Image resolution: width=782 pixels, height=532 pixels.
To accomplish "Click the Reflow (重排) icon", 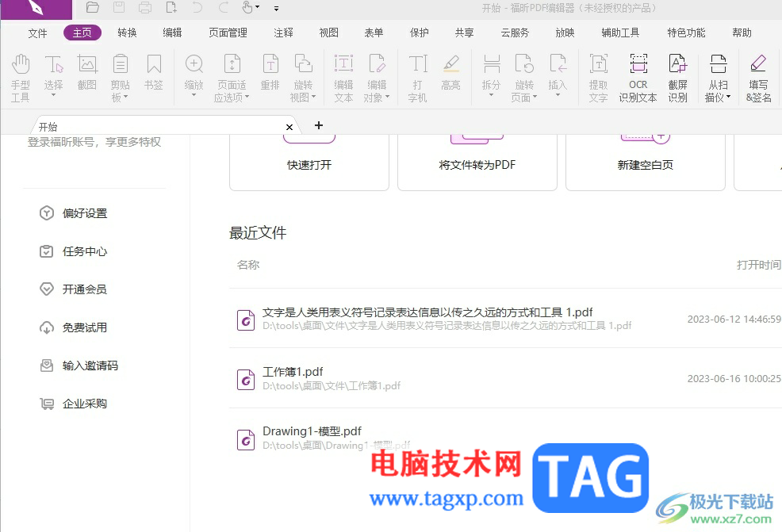I will pos(270,65).
